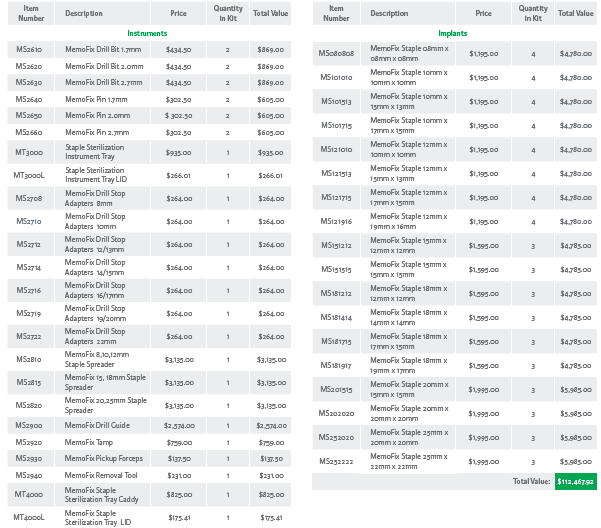Select item number MS202020
This screenshot has width=601, height=528.
click(335, 413)
